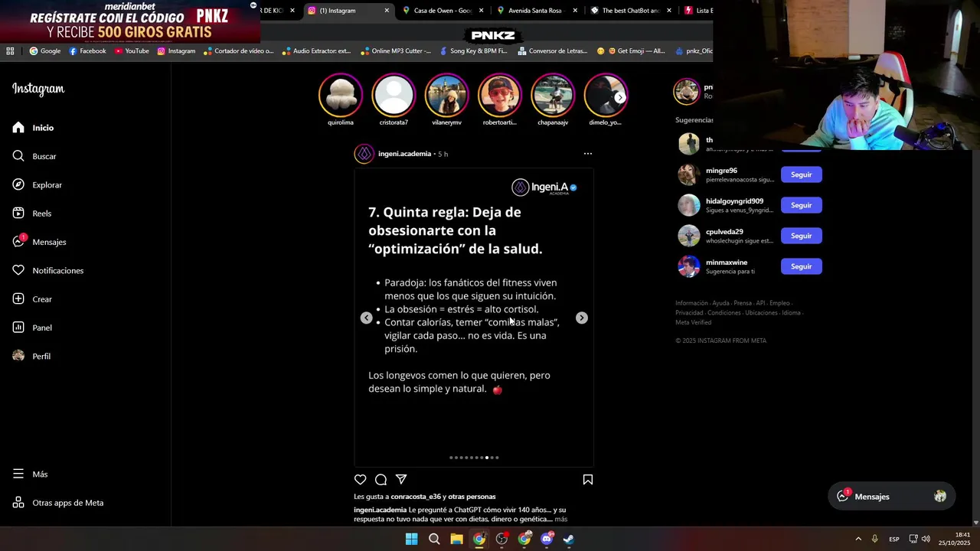980x551 pixels.
Task: Open floating Mensajes chat panel
Action: tap(892, 497)
